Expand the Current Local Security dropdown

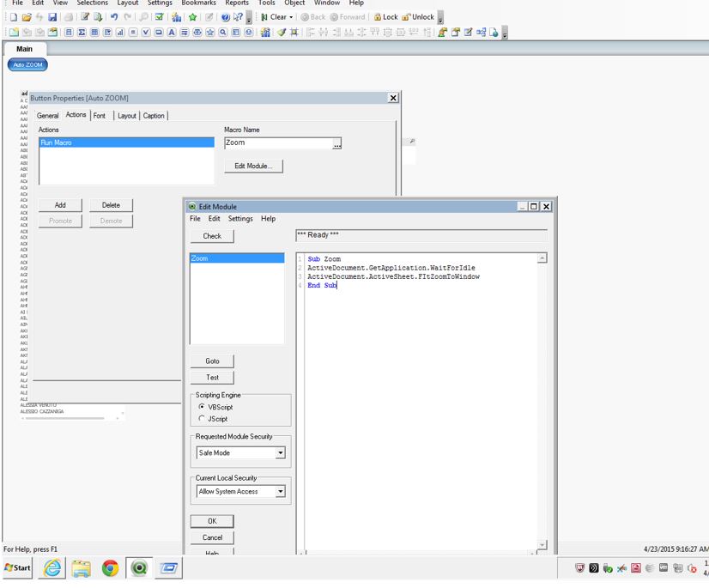tap(280, 492)
